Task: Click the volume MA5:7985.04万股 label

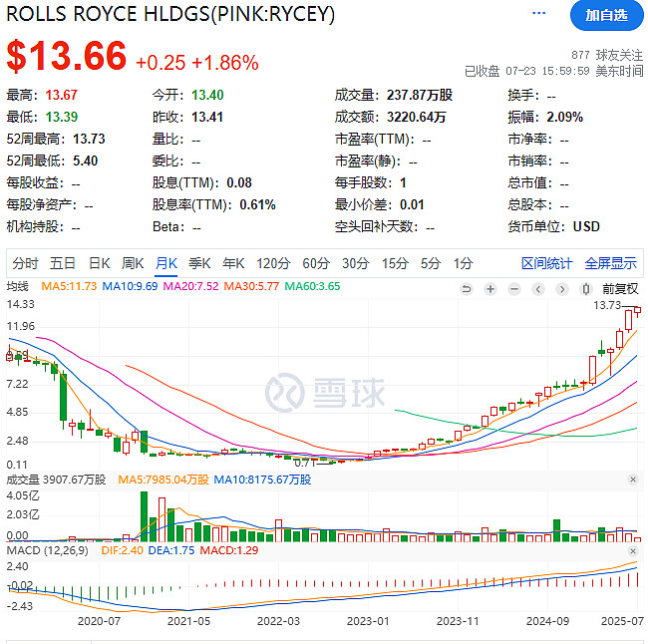Action: pos(163,480)
